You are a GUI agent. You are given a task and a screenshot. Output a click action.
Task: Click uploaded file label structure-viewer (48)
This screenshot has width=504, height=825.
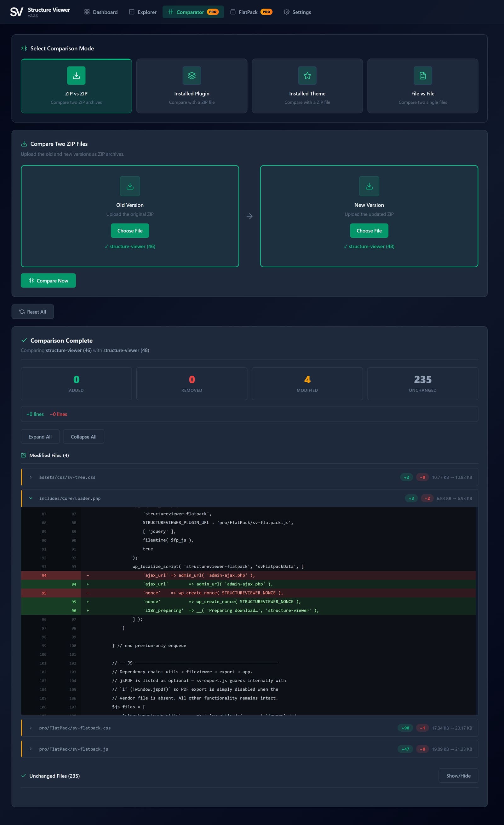click(369, 247)
